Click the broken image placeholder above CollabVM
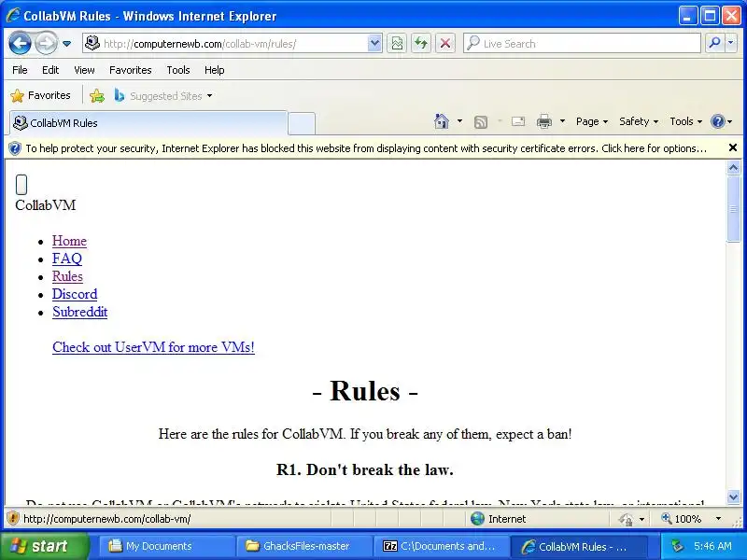 [21, 185]
